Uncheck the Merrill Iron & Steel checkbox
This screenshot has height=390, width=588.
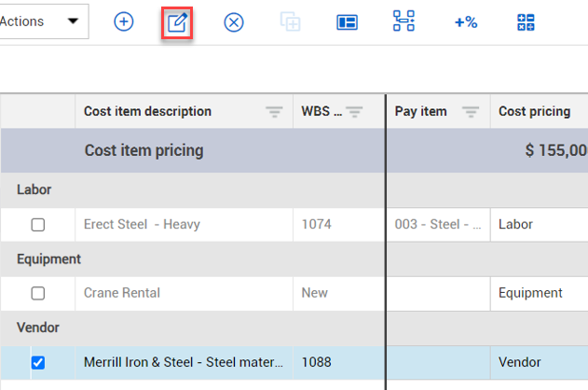tap(38, 363)
